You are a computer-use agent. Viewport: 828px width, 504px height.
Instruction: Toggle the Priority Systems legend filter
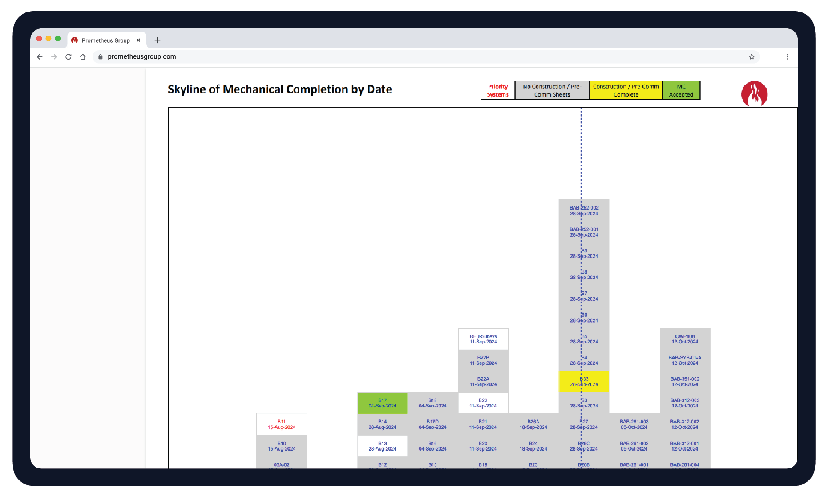pos(497,90)
